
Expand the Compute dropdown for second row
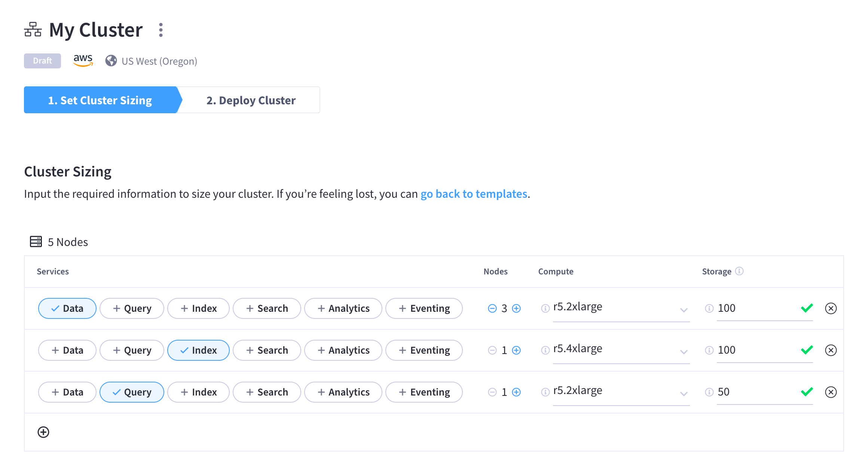point(683,350)
